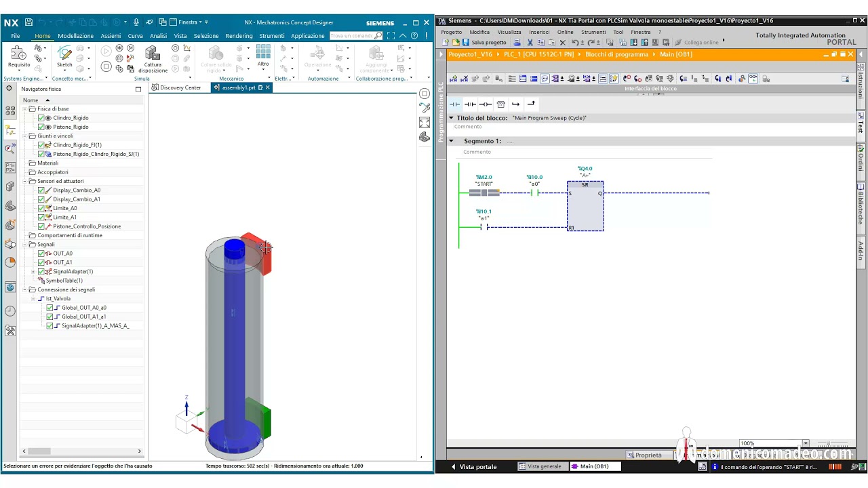The width and height of the screenshot is (868, 488).
Task: Expand the SignalAdapter(1) tree node
Action: point(33,271)
